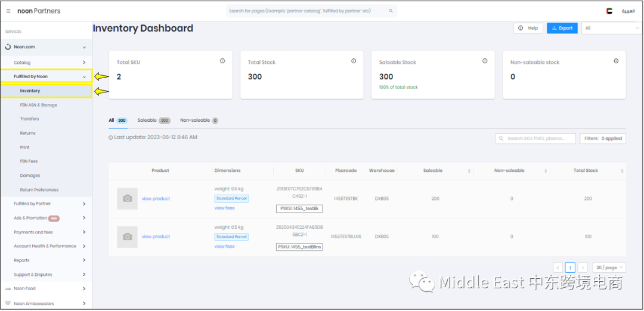The width and height of the screenshot is (644, 311).
Task: Click product image placeholder for 1455TESTBK row
Action: point(128,199)
